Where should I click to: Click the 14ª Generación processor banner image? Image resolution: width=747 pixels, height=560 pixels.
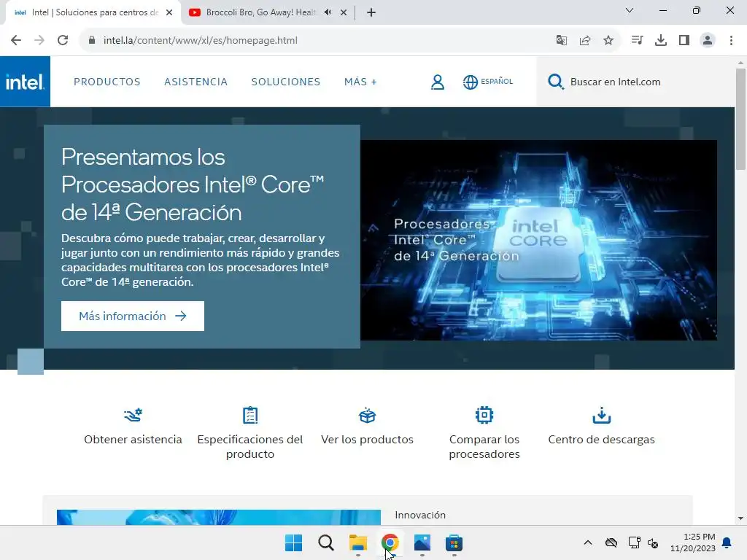[538, 240]
